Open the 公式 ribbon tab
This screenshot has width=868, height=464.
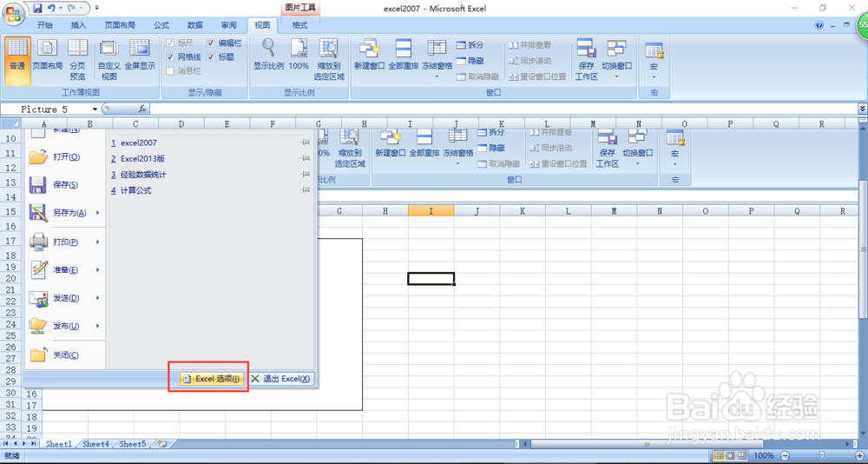coord(161,25)
